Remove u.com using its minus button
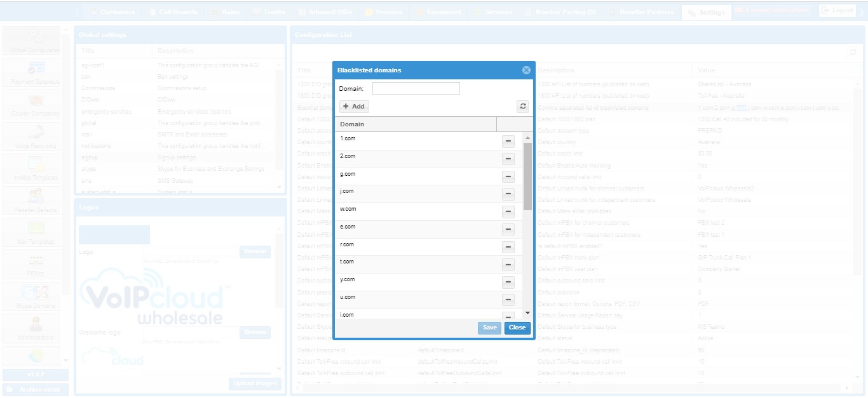 tap(508, 300)
